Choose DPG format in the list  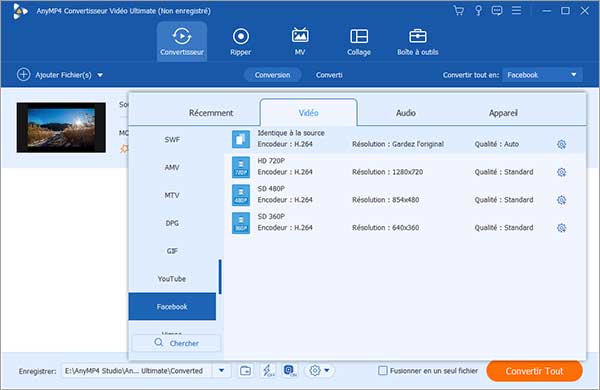point(172,223)
